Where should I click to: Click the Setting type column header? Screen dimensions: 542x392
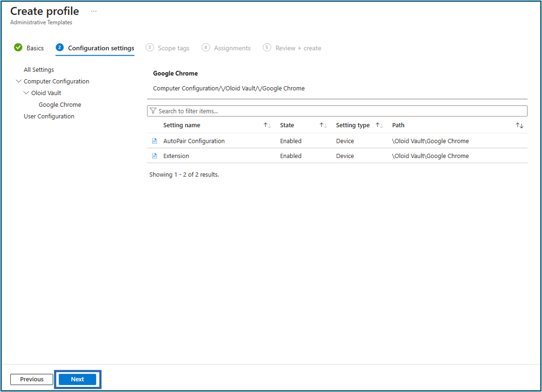(353, 125)
